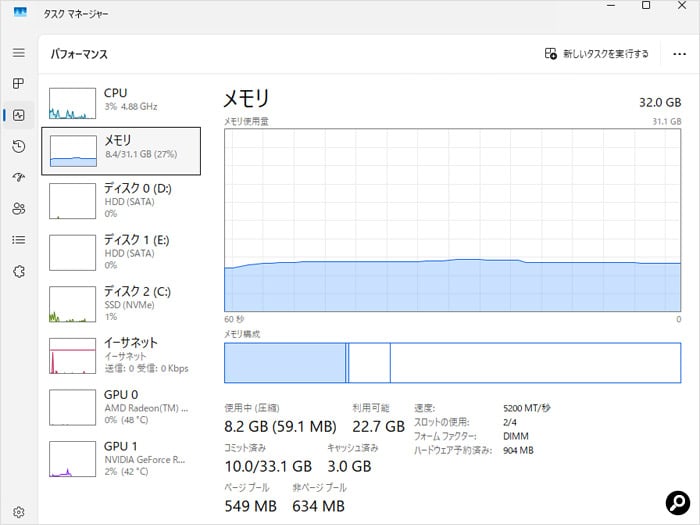Open the App history page icon

(18, 147)
